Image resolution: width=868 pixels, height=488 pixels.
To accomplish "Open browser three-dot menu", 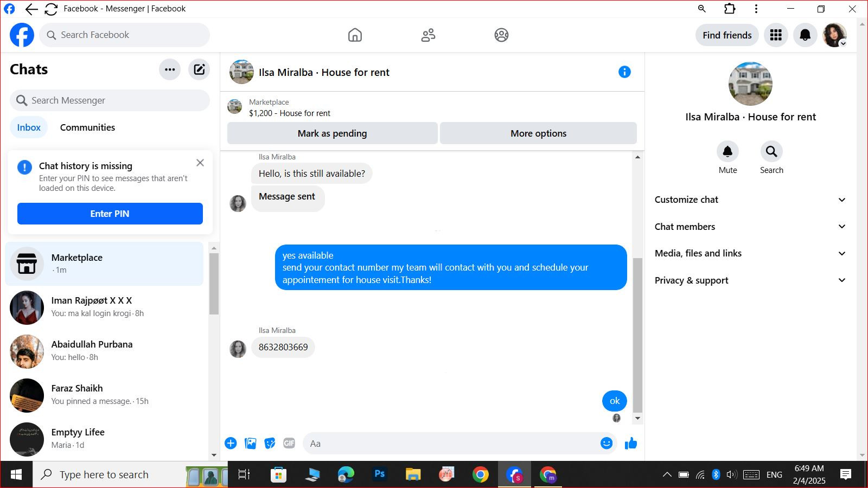I will 756,9.
